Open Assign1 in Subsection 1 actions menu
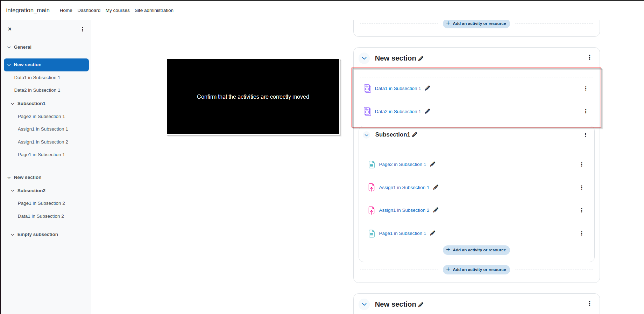644x314 pixels. click(581, 188)
